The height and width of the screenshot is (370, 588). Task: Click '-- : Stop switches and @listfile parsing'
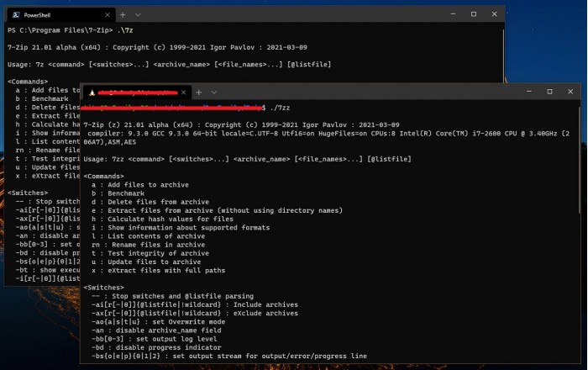click(x=172, y=297)
